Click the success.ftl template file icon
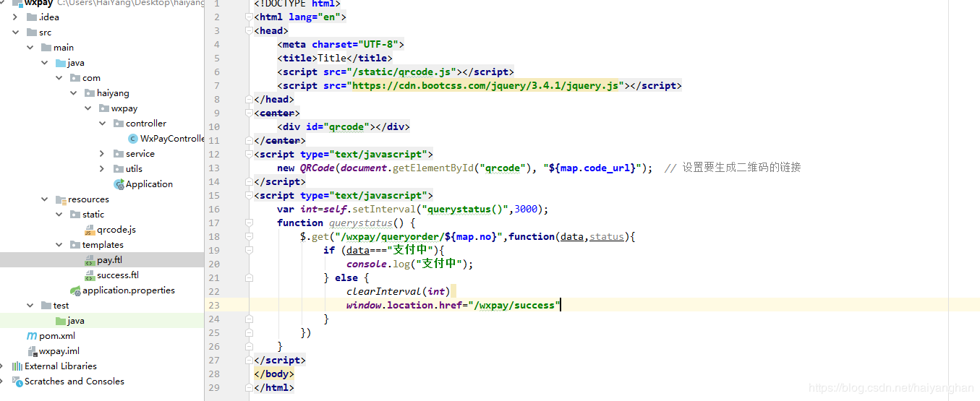 [89, 275]
